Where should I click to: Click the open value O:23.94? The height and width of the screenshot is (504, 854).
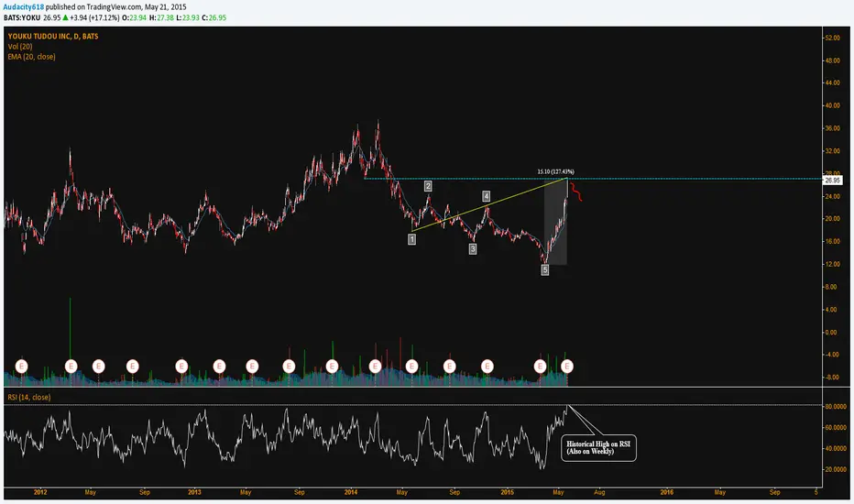pyautogui.click(x=134, y=18)
